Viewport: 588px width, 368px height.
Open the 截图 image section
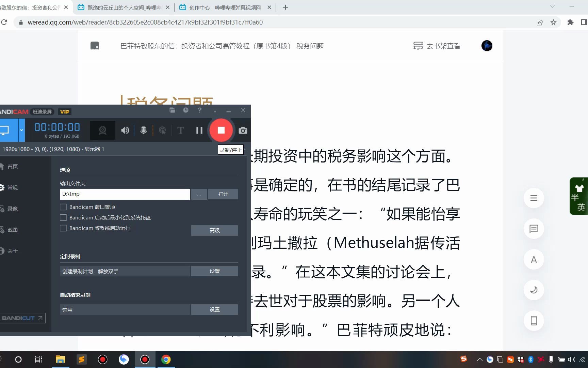(13, 230)
